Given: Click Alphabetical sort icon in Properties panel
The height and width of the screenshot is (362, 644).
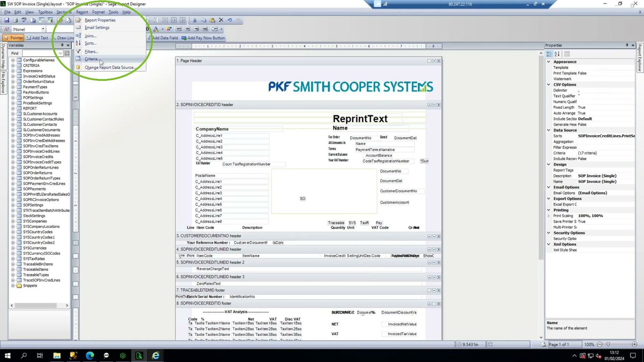Looking at the screenshot, I should (557, 54).
